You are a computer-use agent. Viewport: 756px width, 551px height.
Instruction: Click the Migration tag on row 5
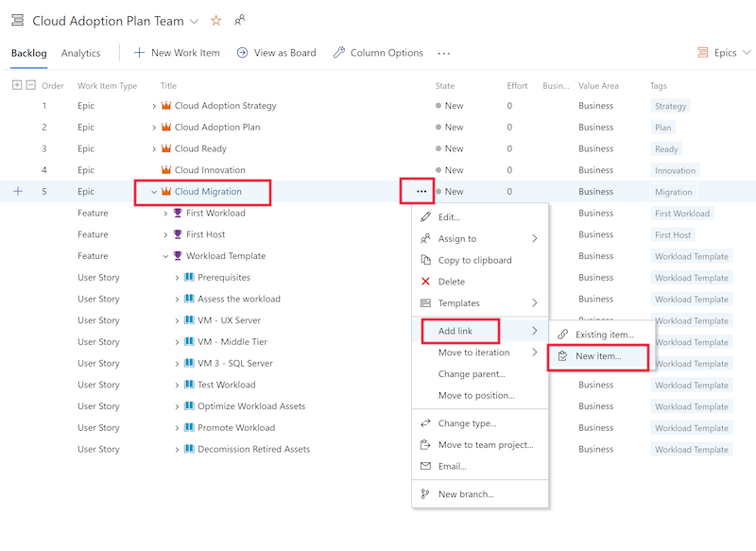pos(673,192)
